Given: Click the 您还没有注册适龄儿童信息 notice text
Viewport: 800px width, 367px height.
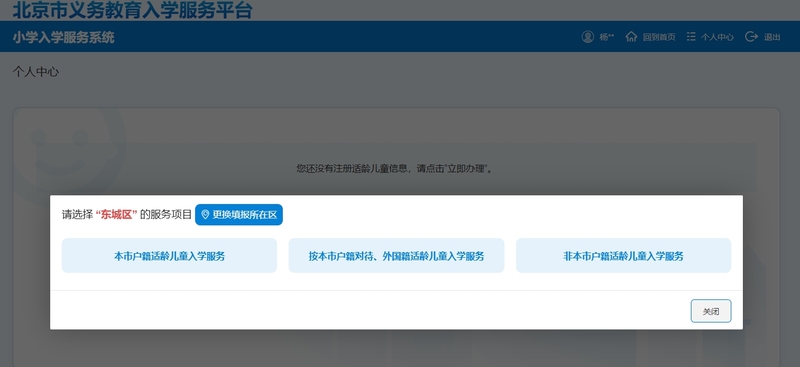Looking at the screenshot, I should (351, 168).
